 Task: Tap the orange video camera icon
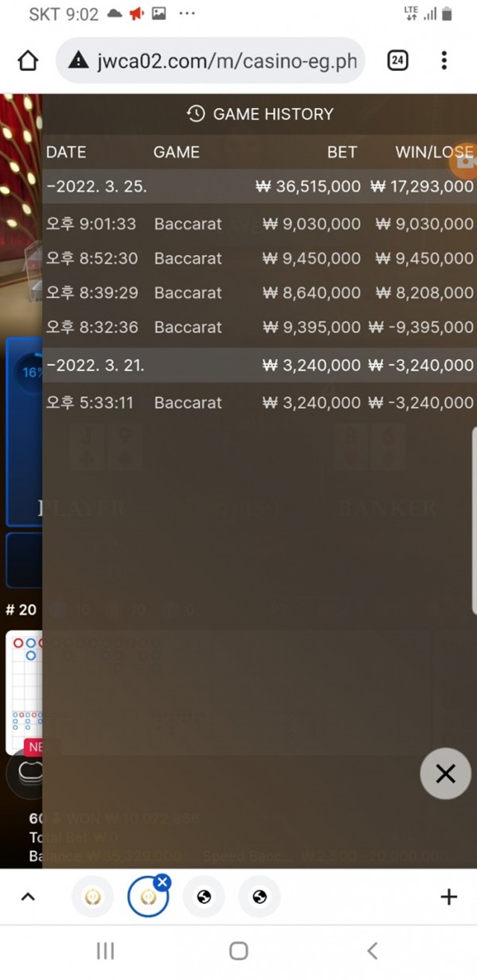click(466, 161)
